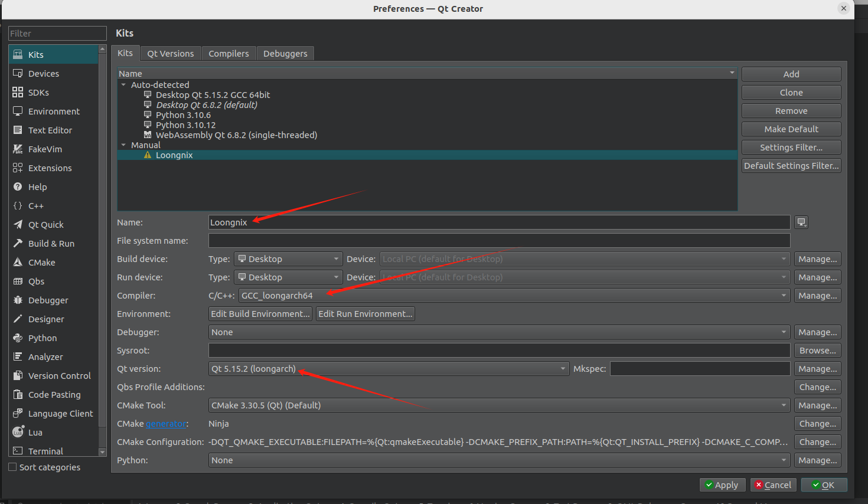The width and height of the screenshot is (868, 504).
Task: Click Change... for CMake Configuration
Action: (x=818, y=441)
